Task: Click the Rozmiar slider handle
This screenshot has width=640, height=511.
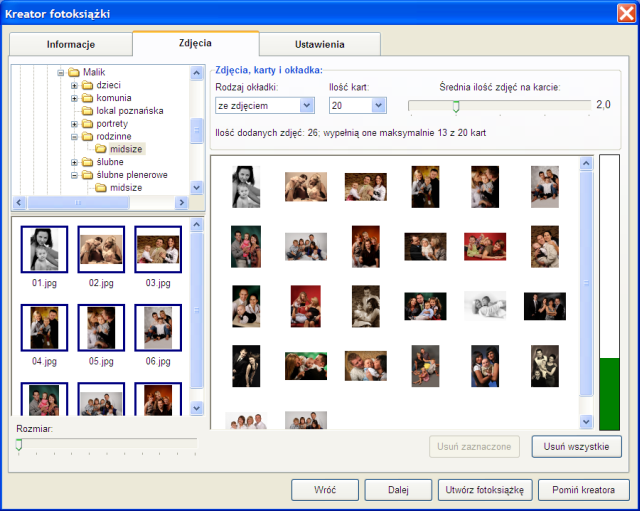Action: pos(18,444)
